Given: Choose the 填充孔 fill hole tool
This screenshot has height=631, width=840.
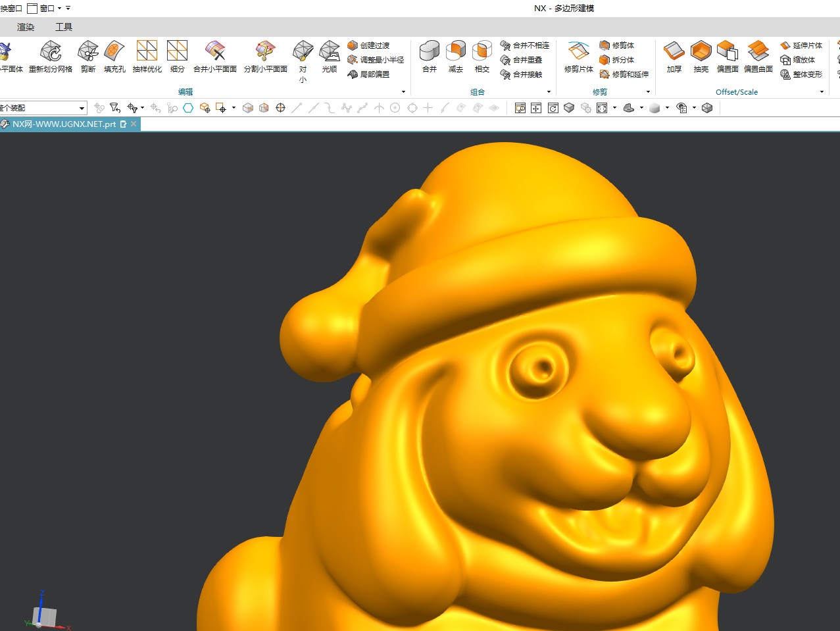Looking at the screenshot, I should point(114,57).
